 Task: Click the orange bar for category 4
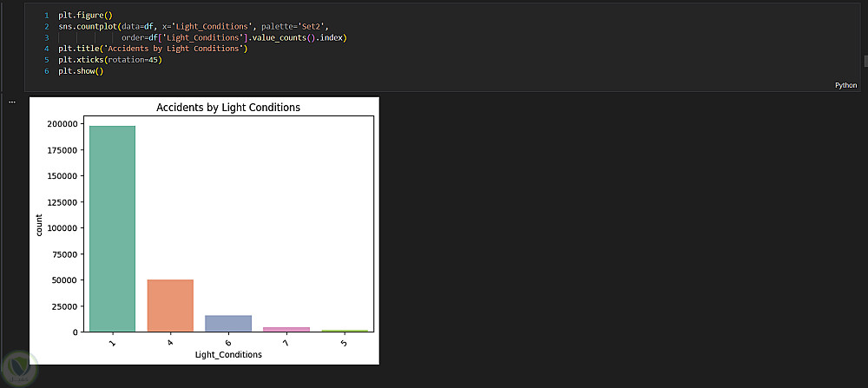(170, 305)
